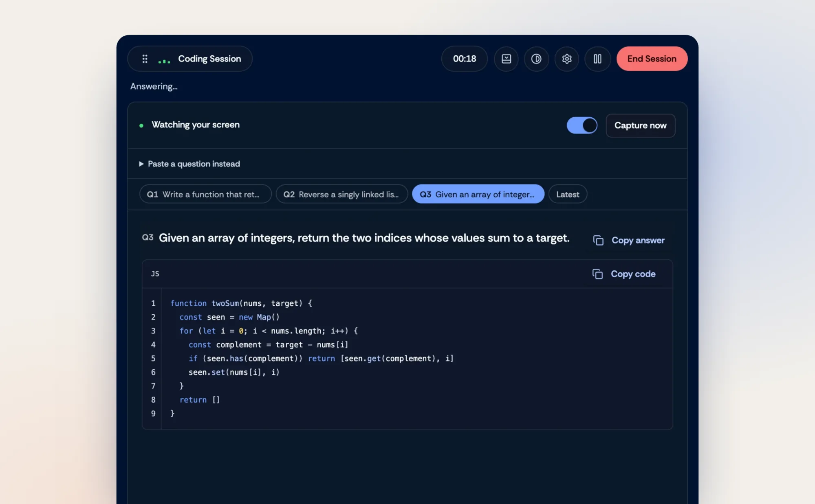815x504 pixels.
Task: Click the End Session button
Action: 652,59
